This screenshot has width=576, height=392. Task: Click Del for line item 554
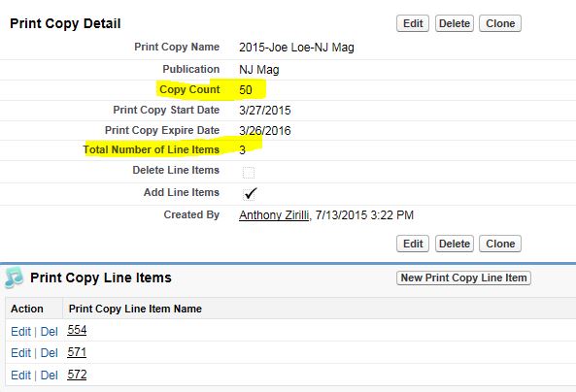tap(49, 332)
